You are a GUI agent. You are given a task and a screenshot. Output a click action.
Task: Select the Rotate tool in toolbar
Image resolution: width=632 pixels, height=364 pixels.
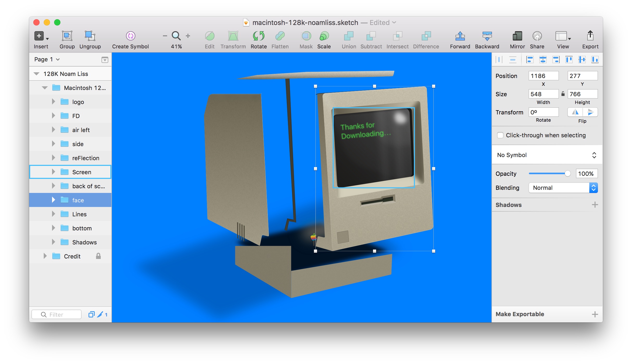258,36
